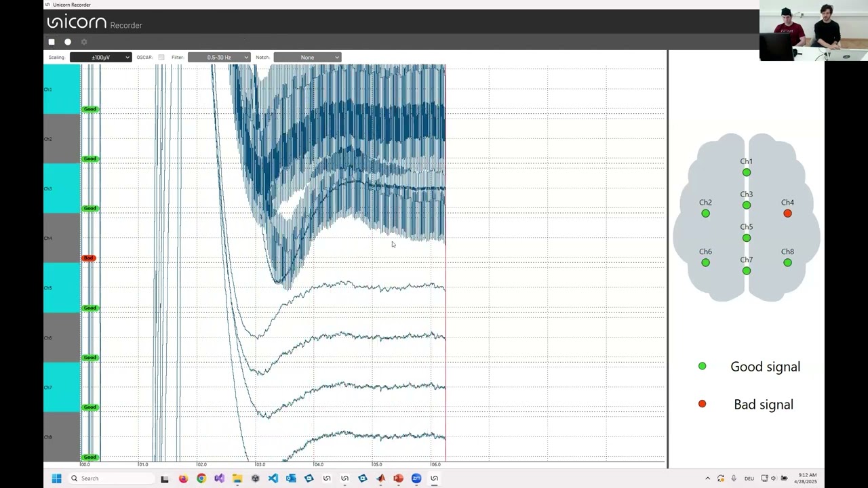
Task: Stop recording with the square stop icon
Action: pyautogui.click(x=52, y=42)
